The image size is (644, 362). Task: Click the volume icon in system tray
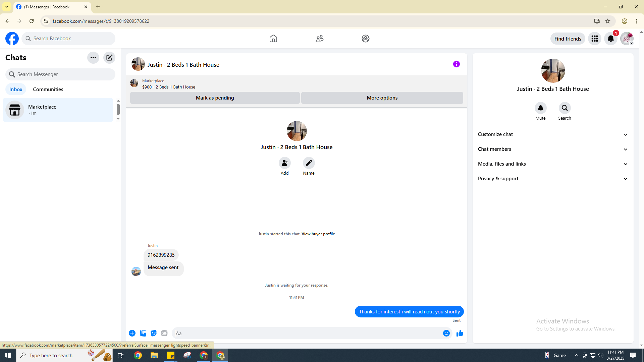click(600, 355)
